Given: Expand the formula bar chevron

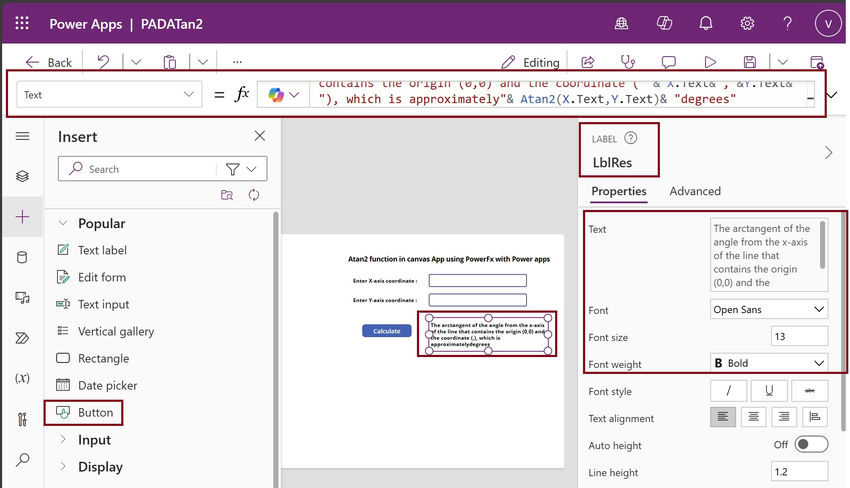Looking at the screenshot, I should [832, 95].
